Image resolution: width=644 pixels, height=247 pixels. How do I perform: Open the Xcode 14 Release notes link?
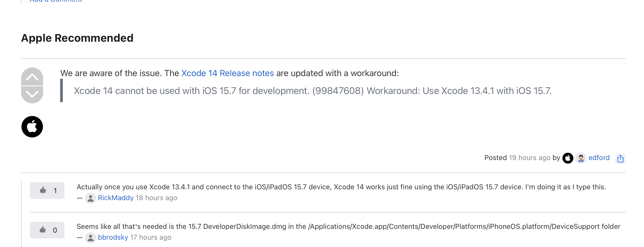click(x=227, y=73)
